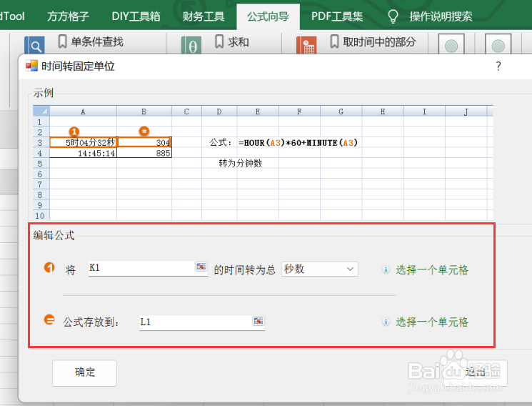Click the bookmark icon before 求和
The width and height of the screenshot is (532, 406).
click(x=219, y=41)
